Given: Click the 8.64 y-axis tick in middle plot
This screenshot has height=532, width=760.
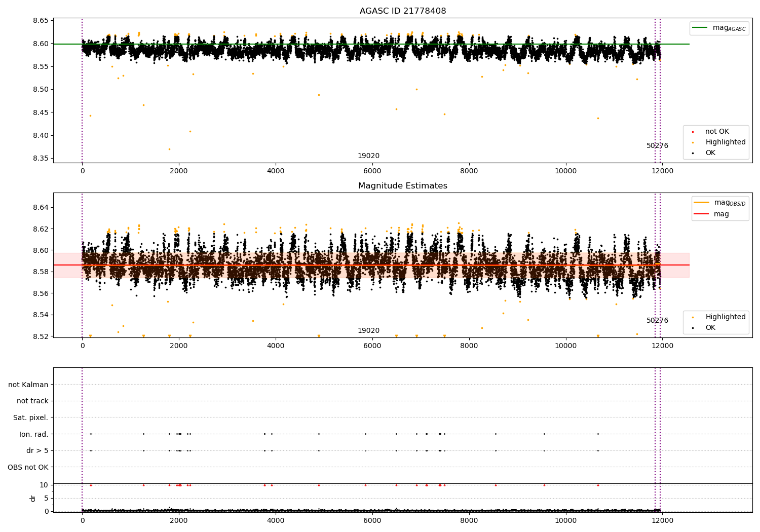Looking at the screenshot, I should click(x=41, y=208).
